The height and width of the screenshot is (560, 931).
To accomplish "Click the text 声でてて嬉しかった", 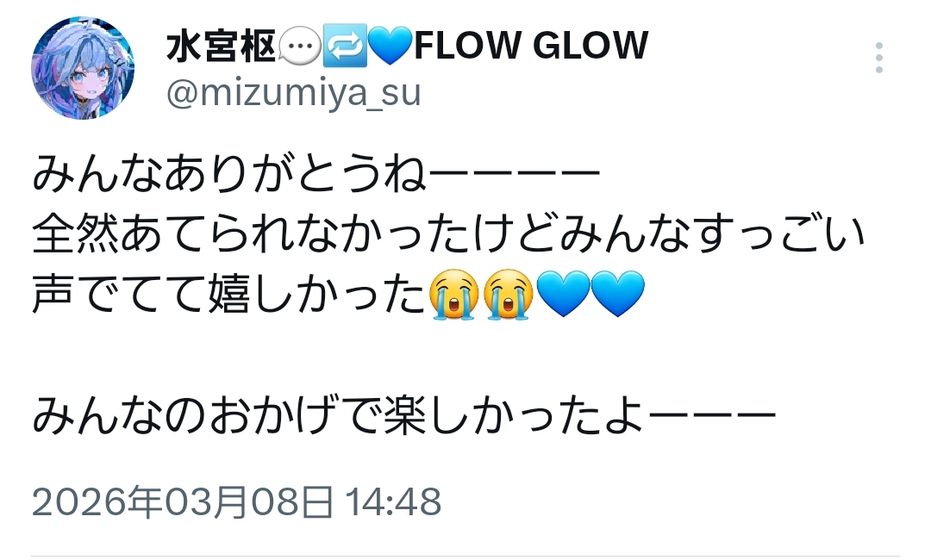I will click(x=229, y=295).
